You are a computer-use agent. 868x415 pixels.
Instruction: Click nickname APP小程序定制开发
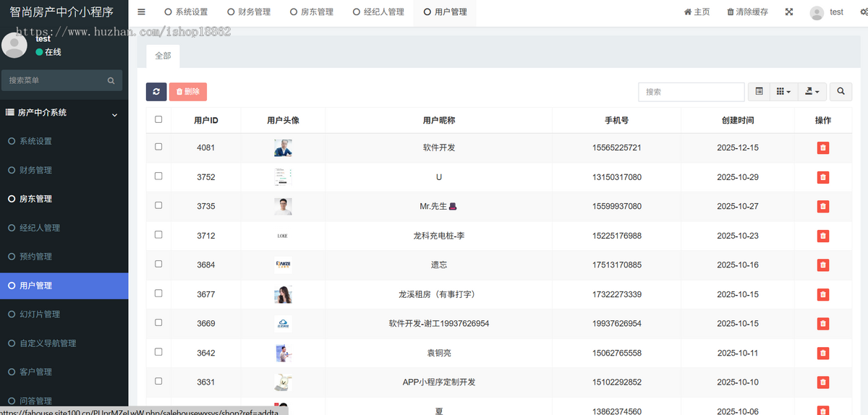(x=439, y=382)
